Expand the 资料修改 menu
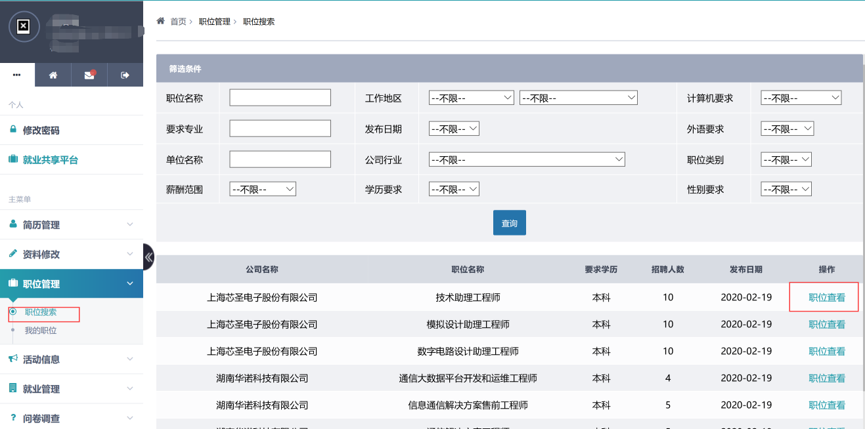 [x=70, y=254]
